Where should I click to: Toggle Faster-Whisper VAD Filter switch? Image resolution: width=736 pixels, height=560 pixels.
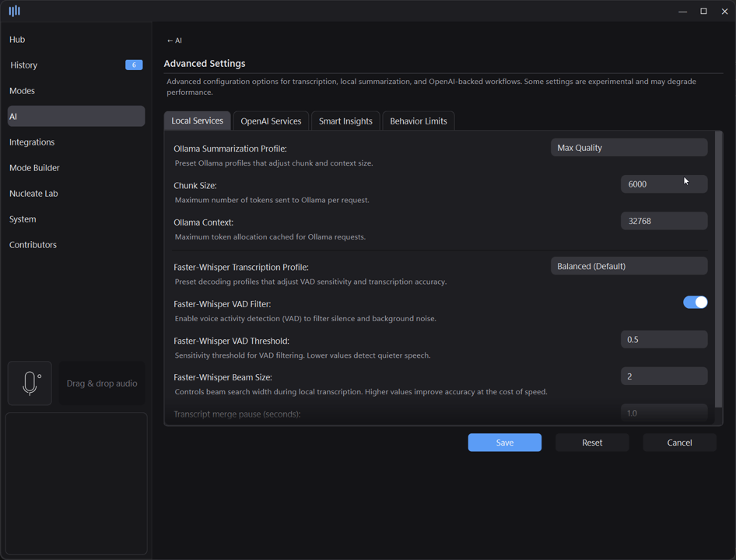[695, 303]
